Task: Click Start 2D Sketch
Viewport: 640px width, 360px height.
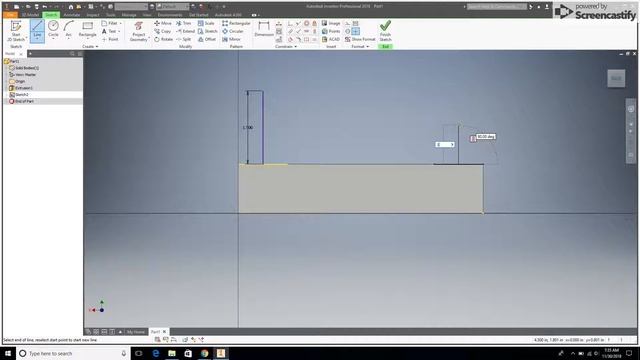Action: click(x=16, y=31)
